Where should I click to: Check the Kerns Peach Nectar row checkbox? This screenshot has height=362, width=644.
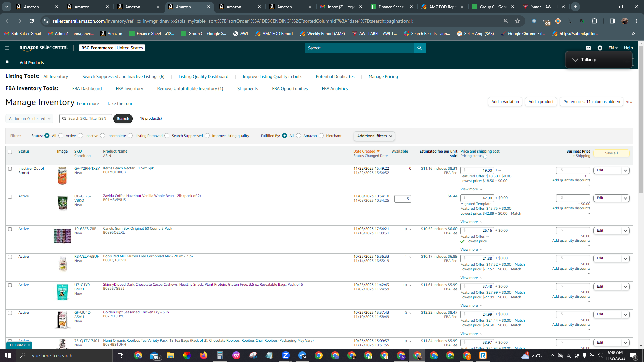10,169
